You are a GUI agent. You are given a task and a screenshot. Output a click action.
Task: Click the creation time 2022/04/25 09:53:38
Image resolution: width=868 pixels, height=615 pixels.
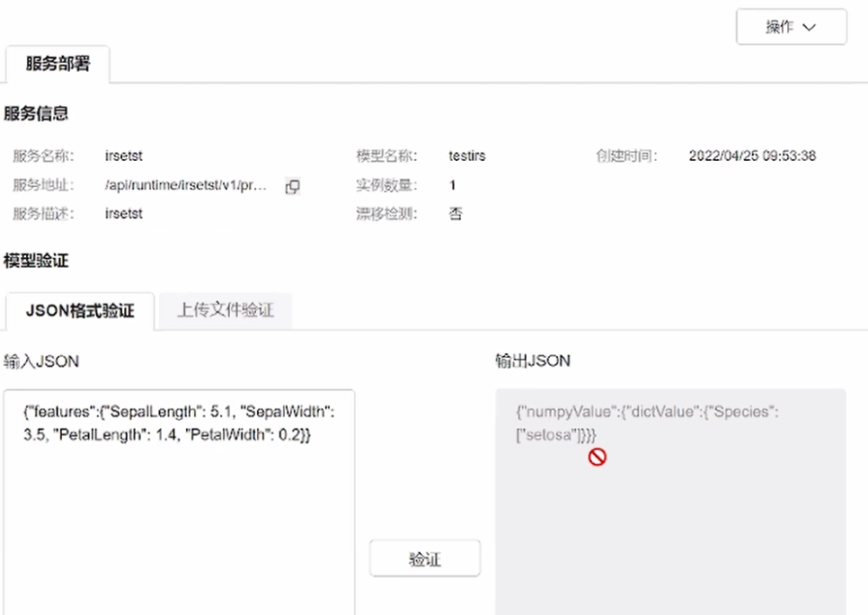(x=752, y=156)
